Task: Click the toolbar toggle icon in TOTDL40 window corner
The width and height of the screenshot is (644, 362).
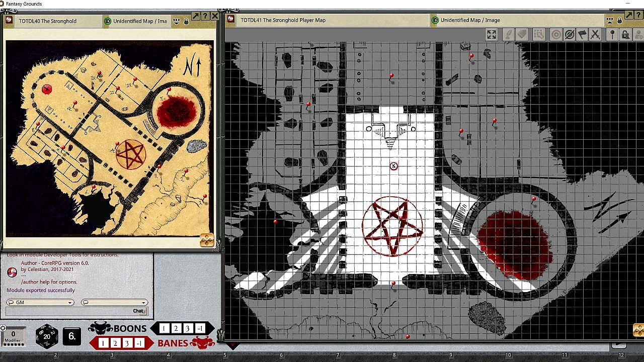Action: click(207, 240)
